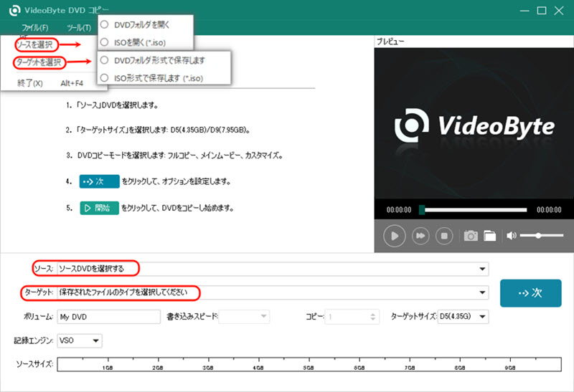Stop the preview playback

click(444, 236)
